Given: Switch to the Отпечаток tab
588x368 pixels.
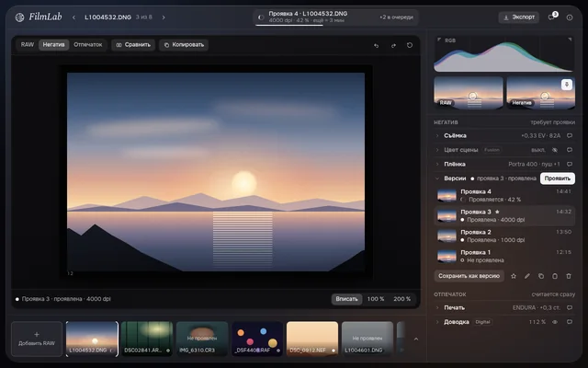Looking at the screenshot, I should [x=88, y=45].
